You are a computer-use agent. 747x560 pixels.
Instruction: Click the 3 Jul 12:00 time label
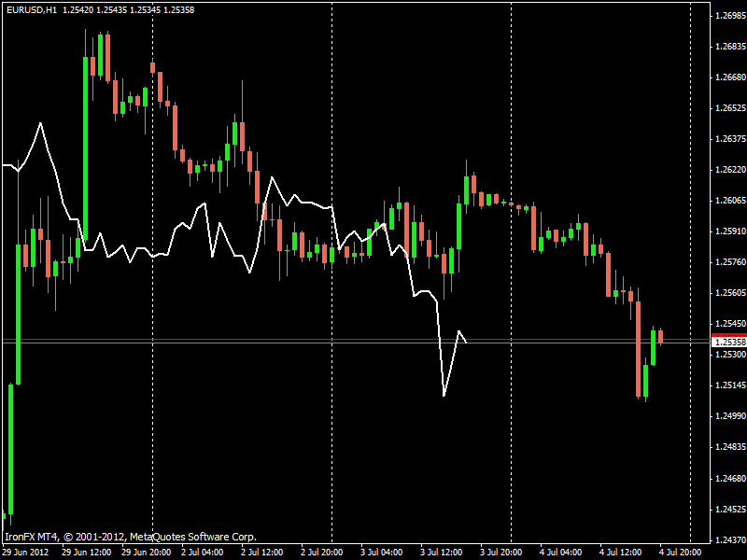coord(443,552)
